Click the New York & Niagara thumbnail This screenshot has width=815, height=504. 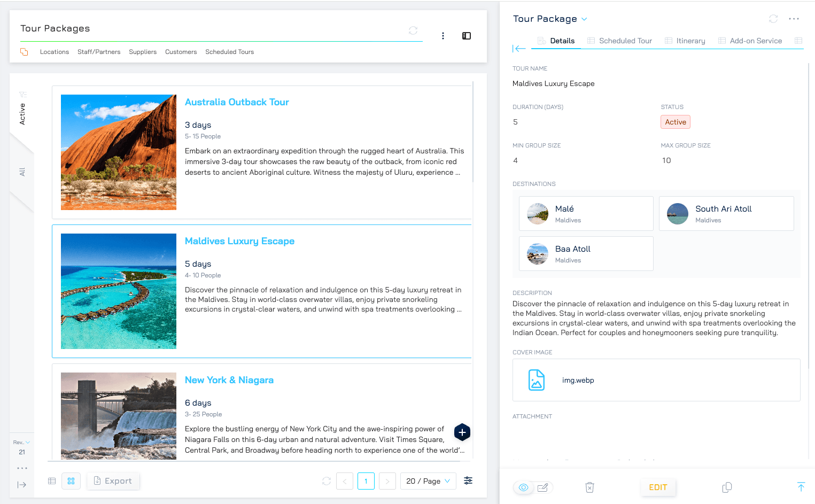tap(119, 415)
